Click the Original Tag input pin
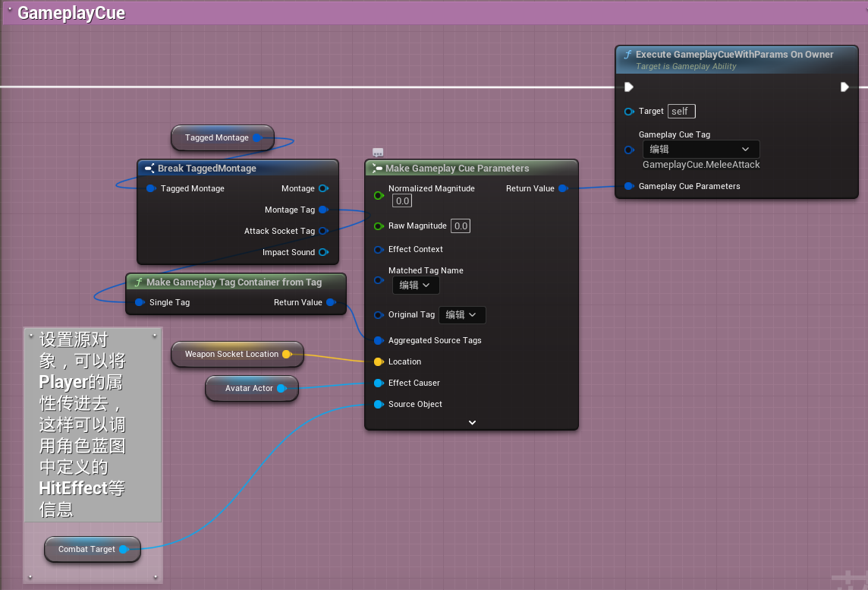Screen dimensions: 868x590 click(379, 315)
